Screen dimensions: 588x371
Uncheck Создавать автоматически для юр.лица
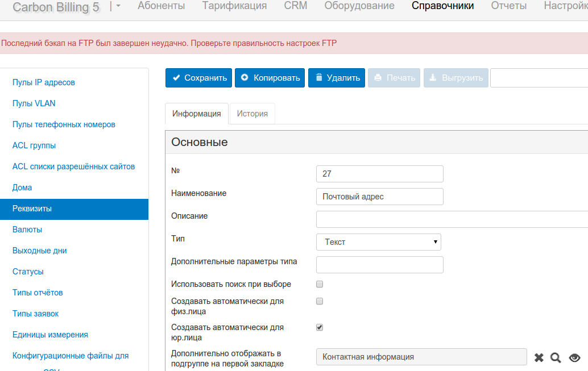320,327
